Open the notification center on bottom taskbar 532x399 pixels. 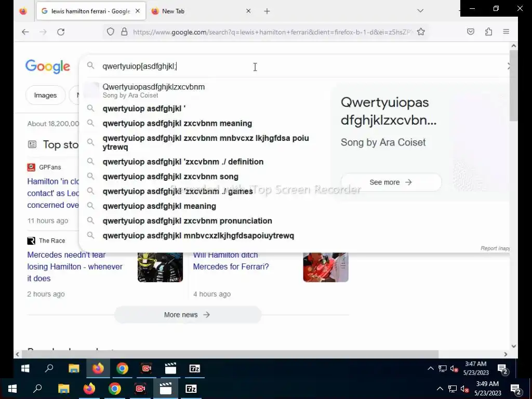[516, 389]
